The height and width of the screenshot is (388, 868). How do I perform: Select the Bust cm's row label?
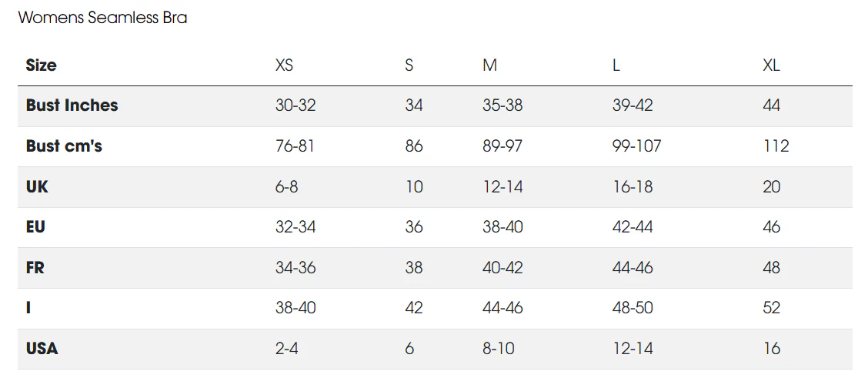point(64,146)
